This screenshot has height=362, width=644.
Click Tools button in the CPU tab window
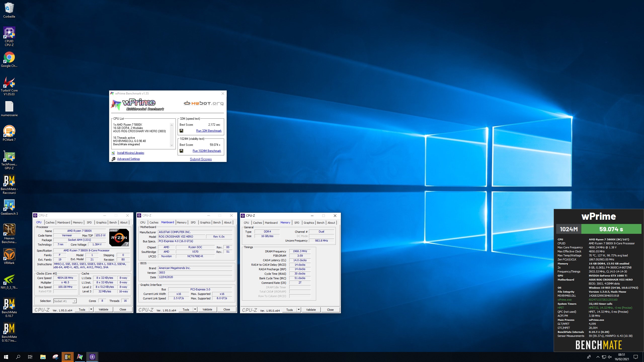point(82,309)
